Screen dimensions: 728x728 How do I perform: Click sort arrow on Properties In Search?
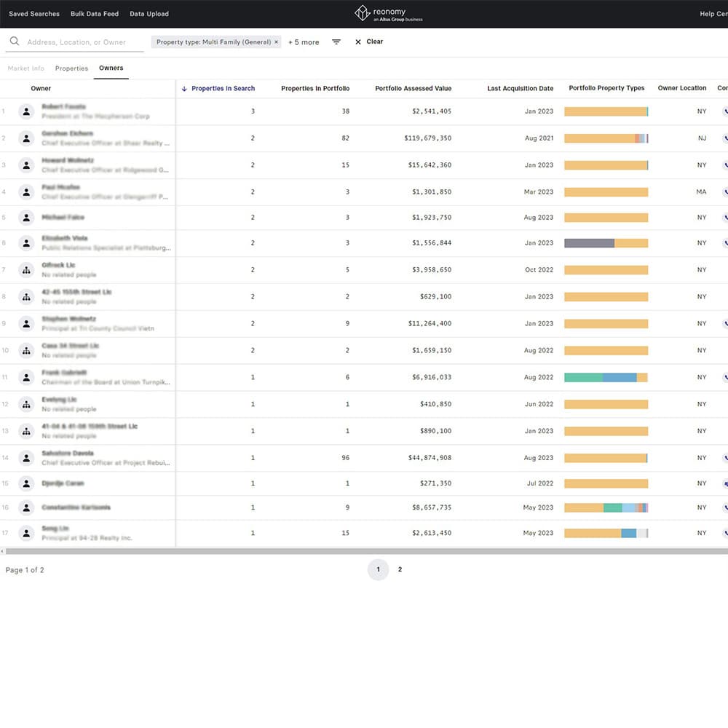(185, 89)
